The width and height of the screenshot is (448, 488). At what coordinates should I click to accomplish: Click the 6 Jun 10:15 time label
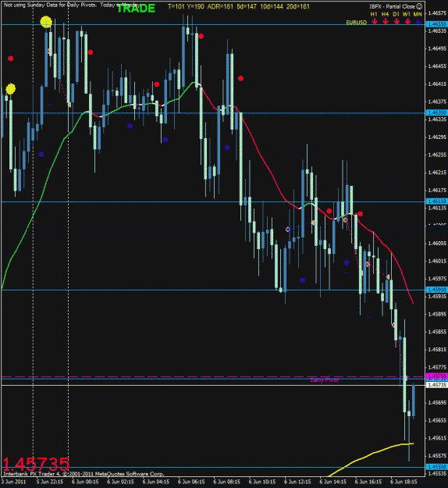[x=262, y=482]
